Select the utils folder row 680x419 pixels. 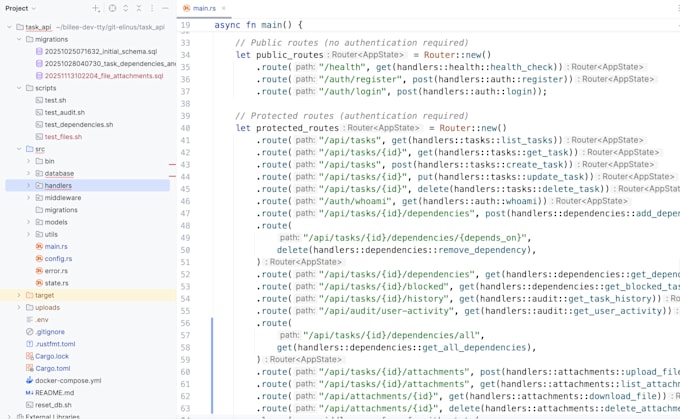tap(87, 234)
